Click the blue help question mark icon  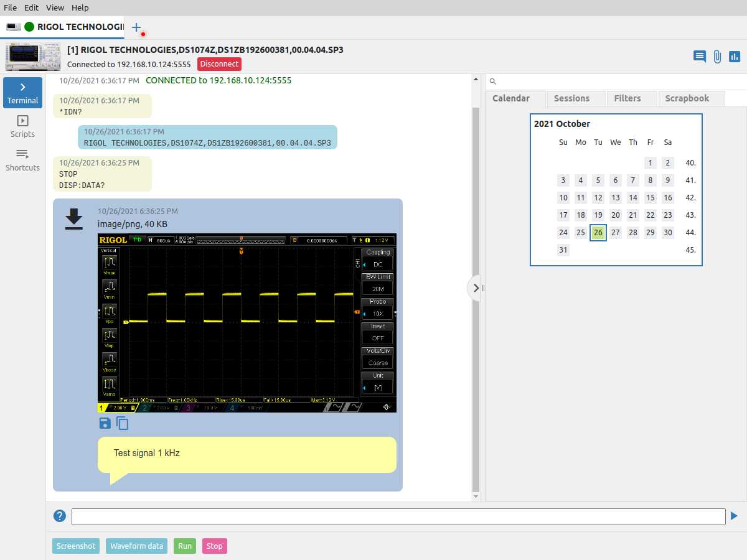(60, 516)
